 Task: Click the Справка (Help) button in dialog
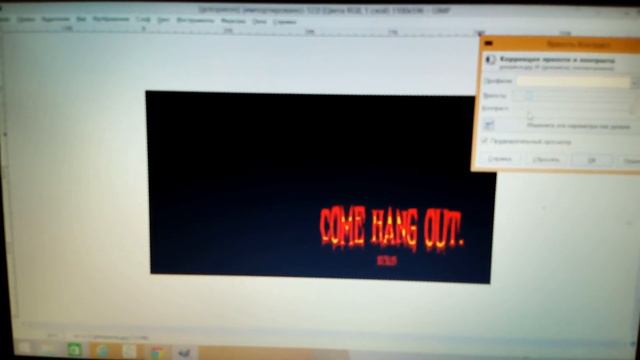500,159
